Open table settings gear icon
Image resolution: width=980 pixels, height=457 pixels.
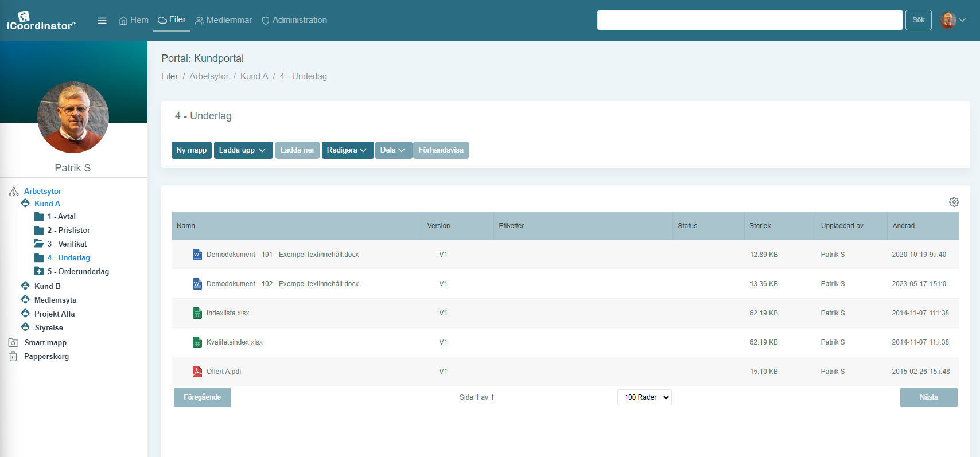954,202
